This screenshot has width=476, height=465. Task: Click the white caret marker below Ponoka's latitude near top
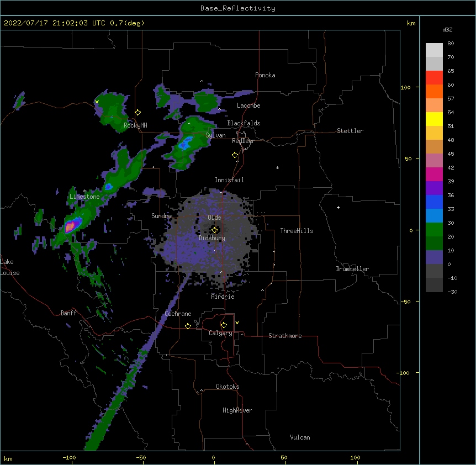pos(202,81)
